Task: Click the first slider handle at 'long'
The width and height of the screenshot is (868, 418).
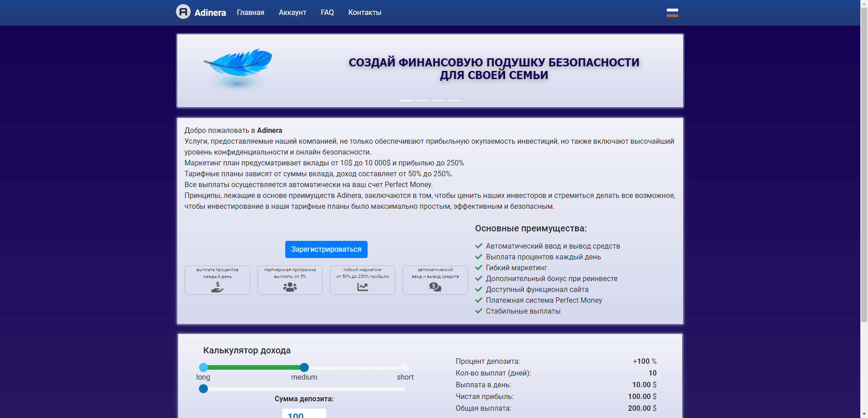Action: (203, 367)
